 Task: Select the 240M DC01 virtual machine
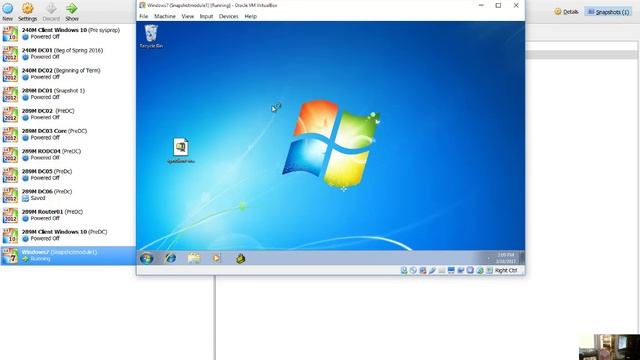[x=68, y=53]
